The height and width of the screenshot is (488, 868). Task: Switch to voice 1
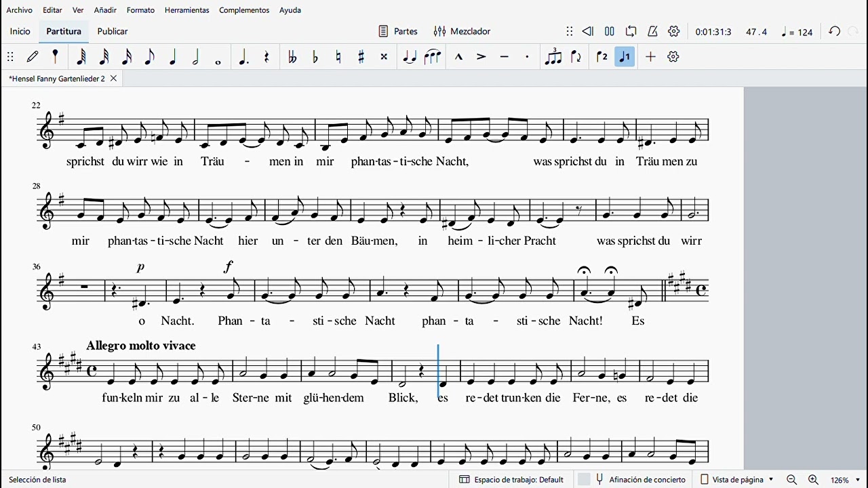(625, 57)
